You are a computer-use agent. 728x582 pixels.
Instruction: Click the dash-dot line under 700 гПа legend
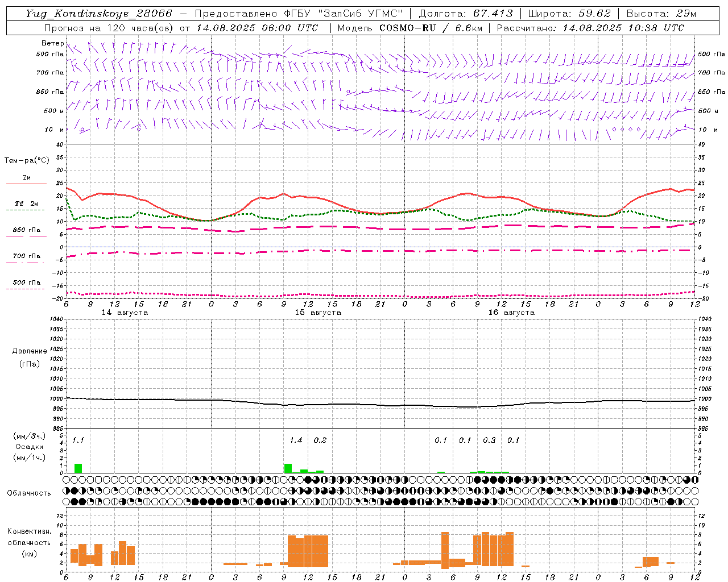26,263
